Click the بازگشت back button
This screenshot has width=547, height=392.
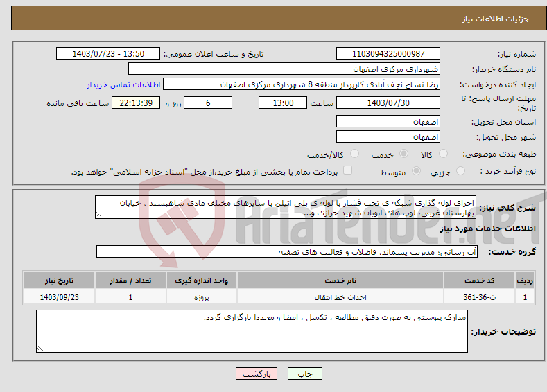257,373
